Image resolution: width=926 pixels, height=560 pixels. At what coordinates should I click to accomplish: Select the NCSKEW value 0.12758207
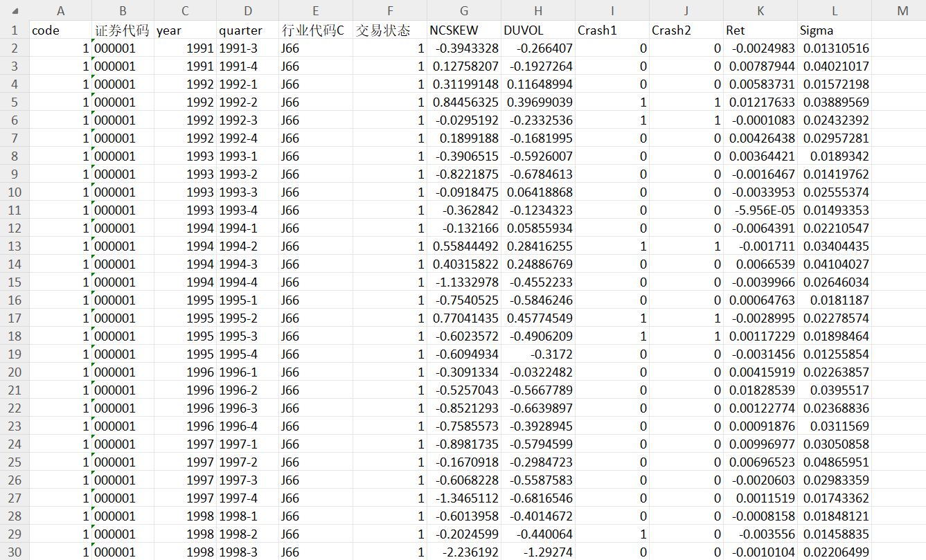point(464,66)
